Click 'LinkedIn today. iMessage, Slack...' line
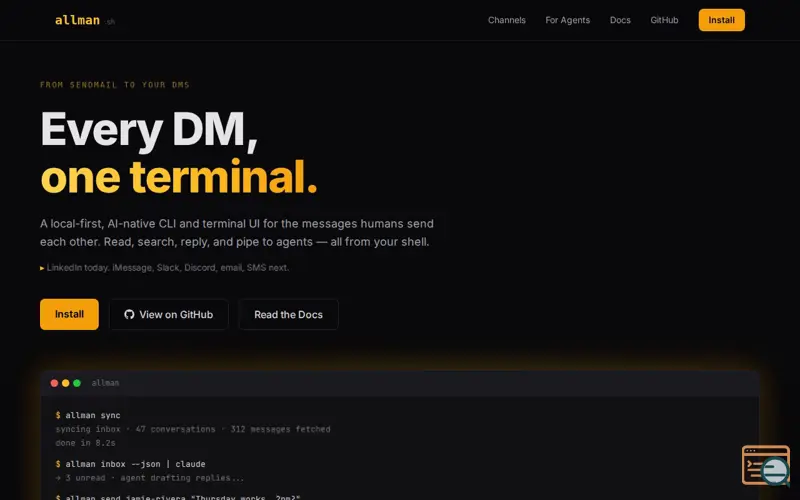The height and width of the screenshot is (500, 800). [164, 267]
